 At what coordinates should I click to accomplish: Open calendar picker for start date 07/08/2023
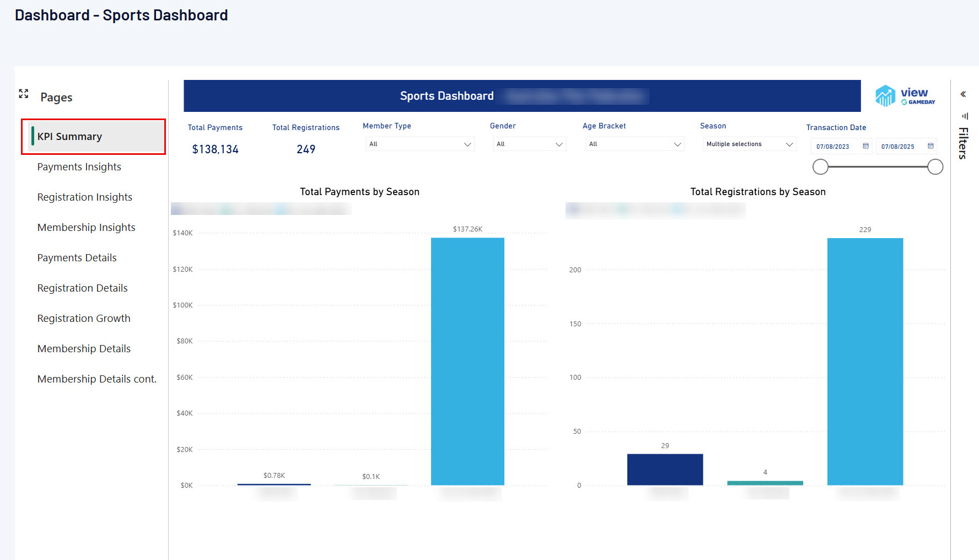click(x=865, y=146)
